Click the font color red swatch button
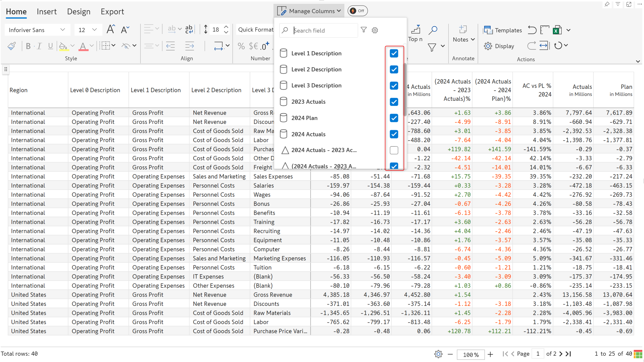 pyautogui.click(x=83, y=46)
